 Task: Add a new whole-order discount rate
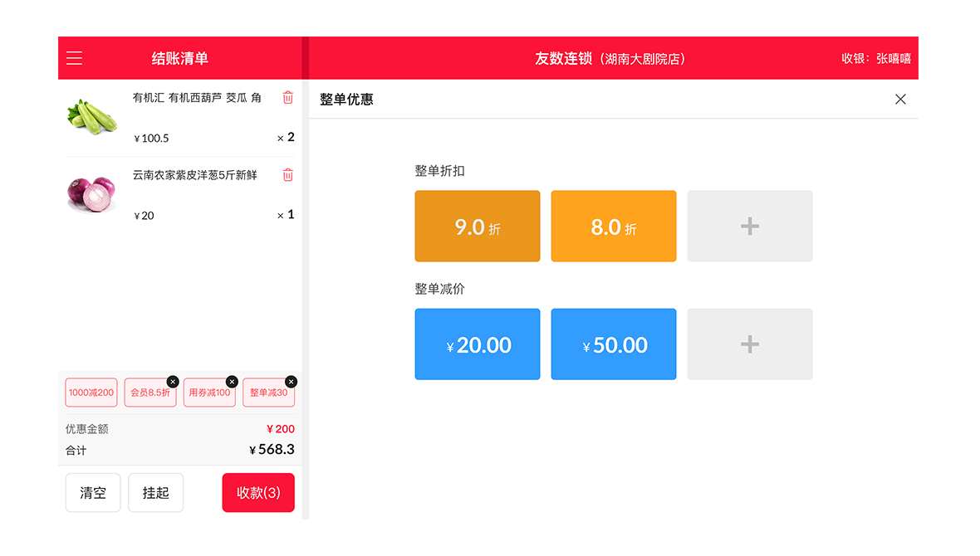click(749, 227)
